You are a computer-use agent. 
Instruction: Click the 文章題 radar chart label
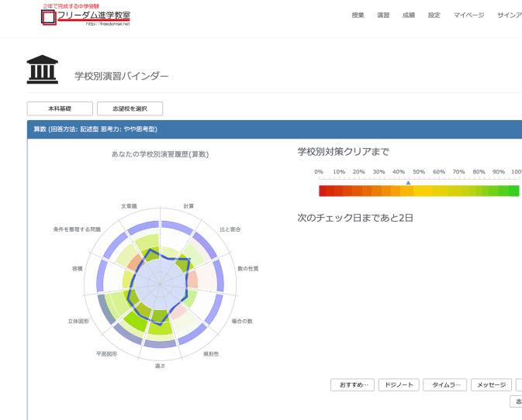coord(129,206)
